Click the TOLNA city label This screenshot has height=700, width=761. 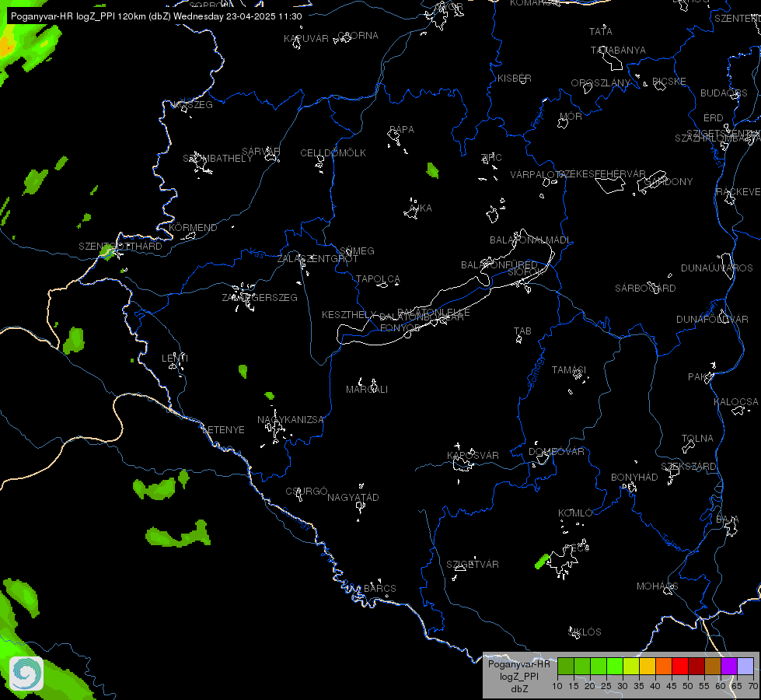[697, 439]
